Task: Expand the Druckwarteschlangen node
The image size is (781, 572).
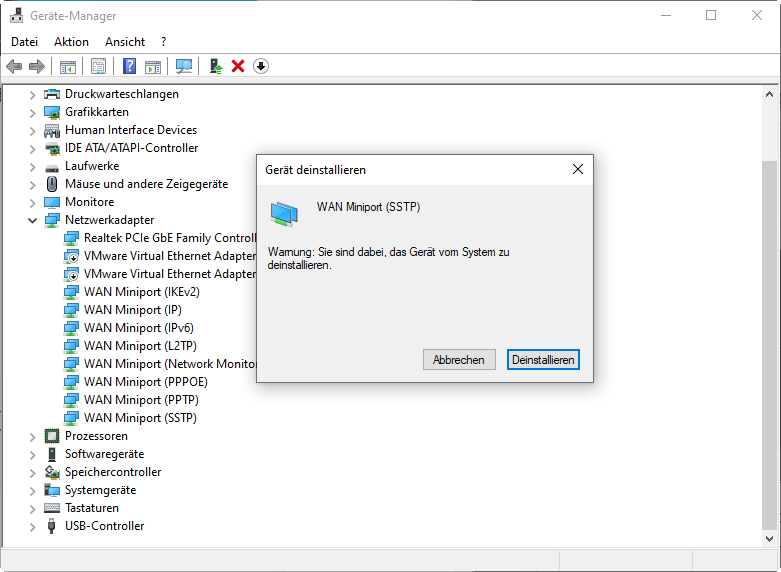Action: (32, 95)
